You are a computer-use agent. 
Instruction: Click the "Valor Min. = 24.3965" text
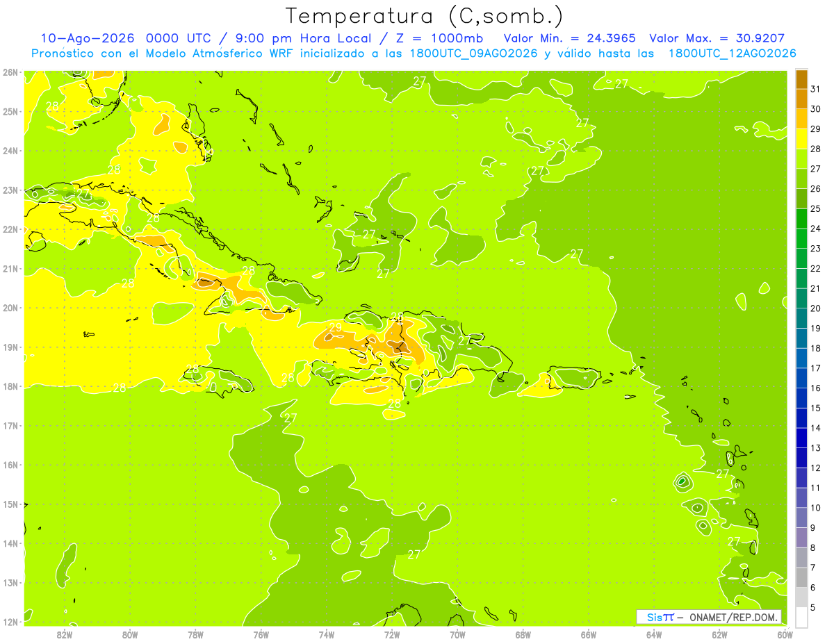click(569, 38)
